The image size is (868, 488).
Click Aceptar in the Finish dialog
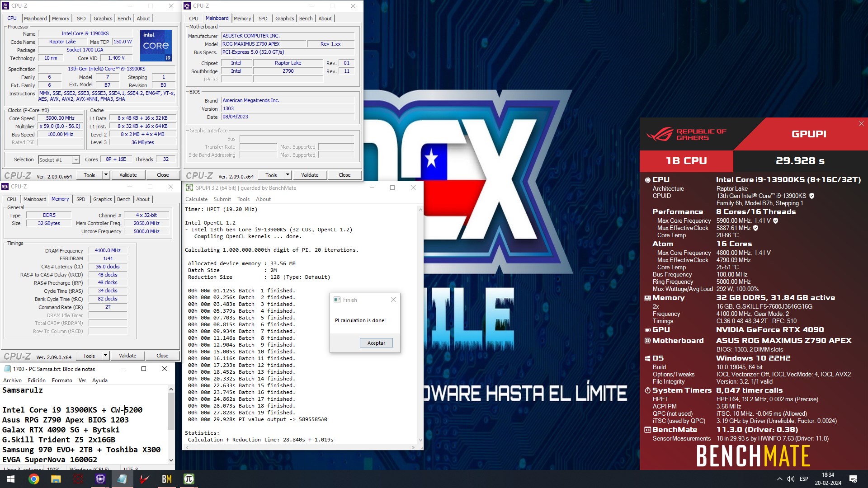click(x=376, y=343)
